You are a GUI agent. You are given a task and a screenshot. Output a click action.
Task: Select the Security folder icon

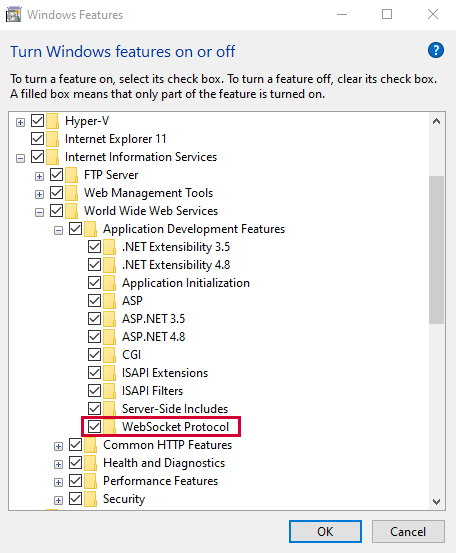pyautogui.click(x=90, y=499)
